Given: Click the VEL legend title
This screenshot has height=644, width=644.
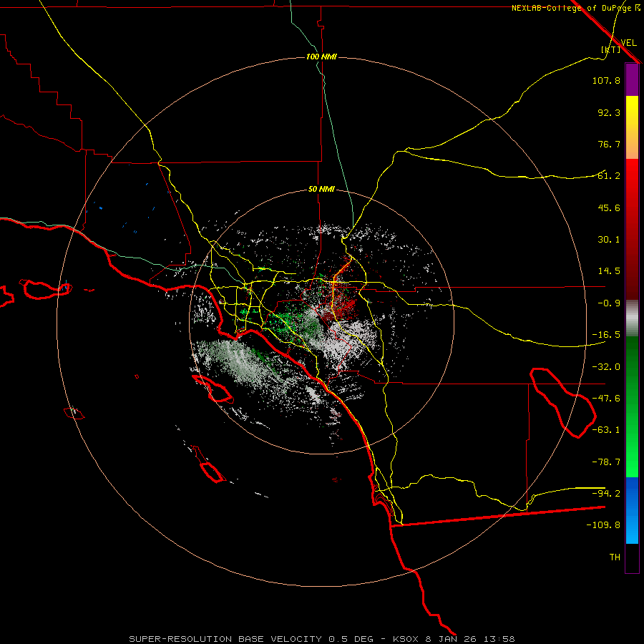Looking at the screenshot, I should [628, 43].
